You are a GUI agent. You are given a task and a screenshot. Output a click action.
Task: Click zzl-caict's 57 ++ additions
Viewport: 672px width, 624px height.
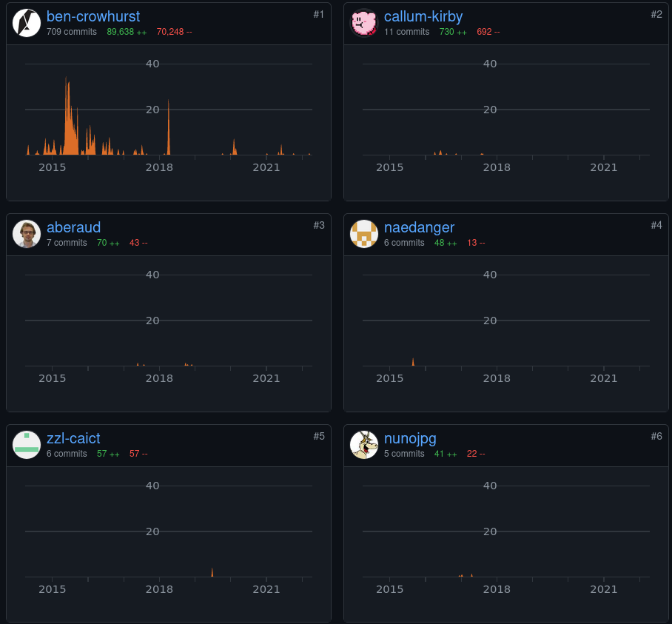click(108, 454)
